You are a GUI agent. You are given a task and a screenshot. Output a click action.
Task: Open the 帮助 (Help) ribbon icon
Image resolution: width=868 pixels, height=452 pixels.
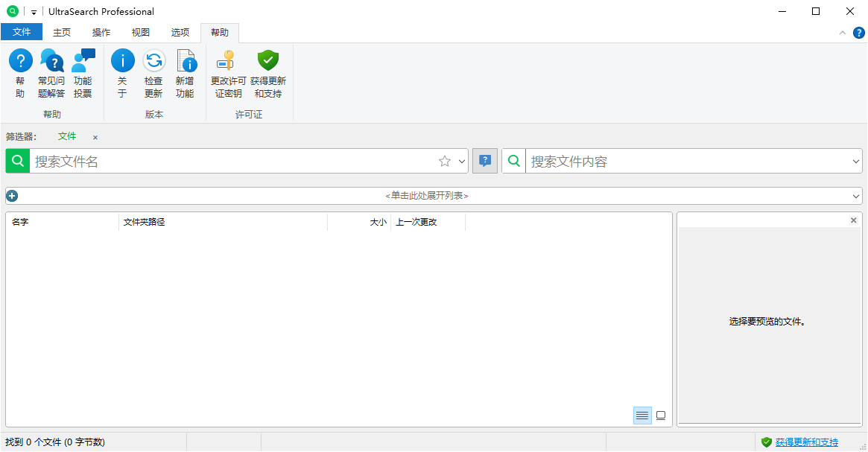[20, 61]
